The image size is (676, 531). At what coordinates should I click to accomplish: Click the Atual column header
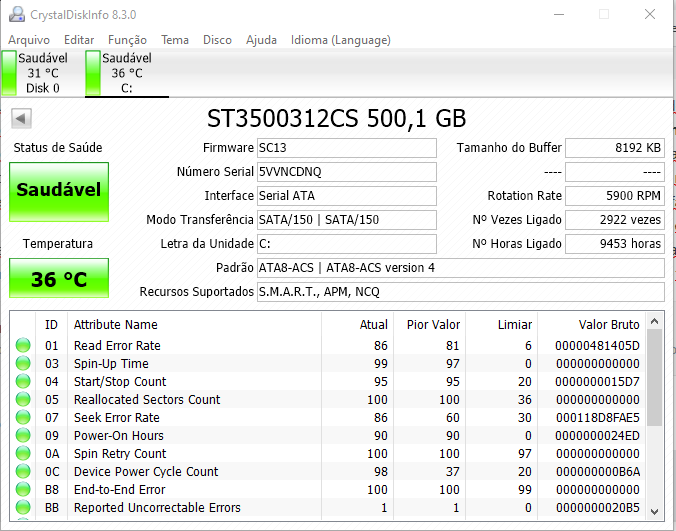tap(357, 325)
